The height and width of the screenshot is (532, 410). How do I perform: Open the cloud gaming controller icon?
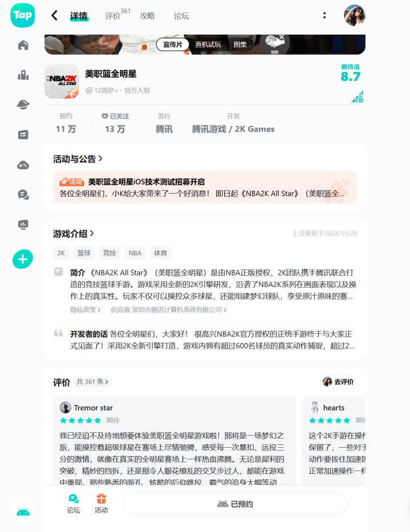[23, 165]
